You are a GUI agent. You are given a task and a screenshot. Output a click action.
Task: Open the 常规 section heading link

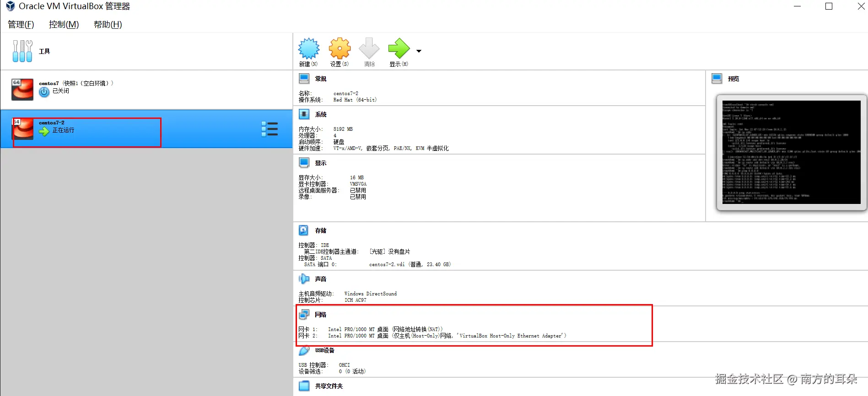pos(321,79)
